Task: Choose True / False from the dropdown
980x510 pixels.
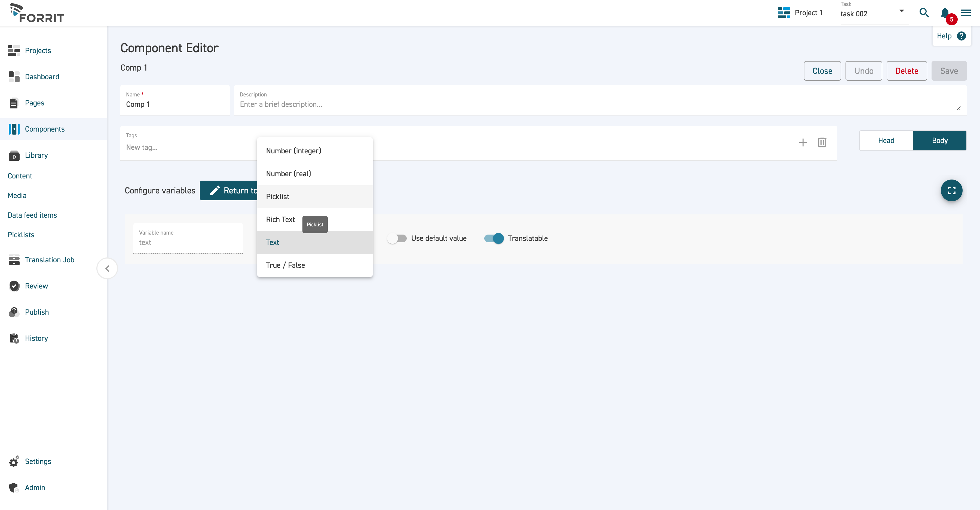Action: coord(285,265)
